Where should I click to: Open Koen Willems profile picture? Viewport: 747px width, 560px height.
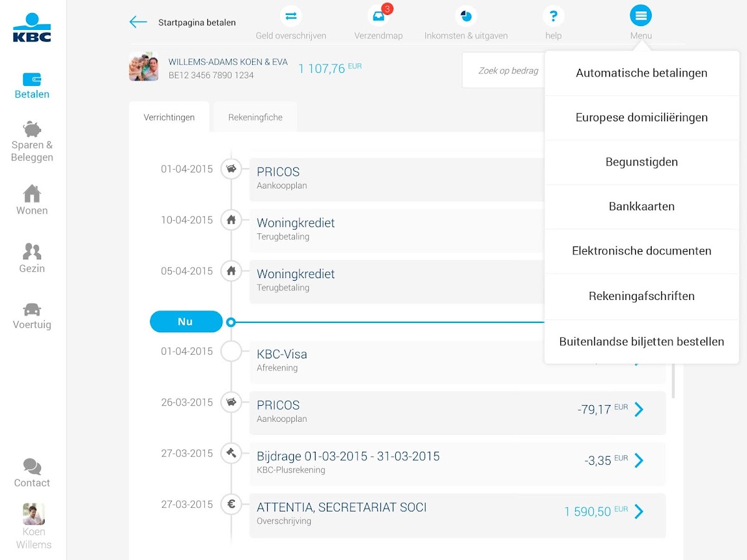click(x=34, y=514)
